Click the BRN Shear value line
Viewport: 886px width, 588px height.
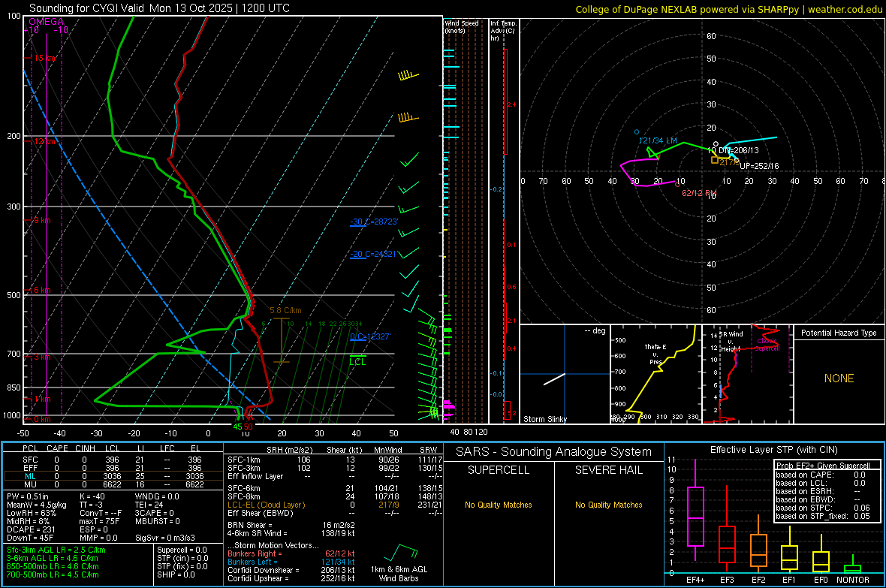291,525
